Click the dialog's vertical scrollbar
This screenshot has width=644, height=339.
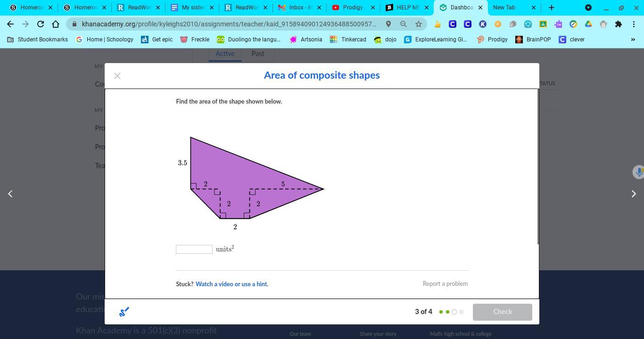[x=538, y=167]
